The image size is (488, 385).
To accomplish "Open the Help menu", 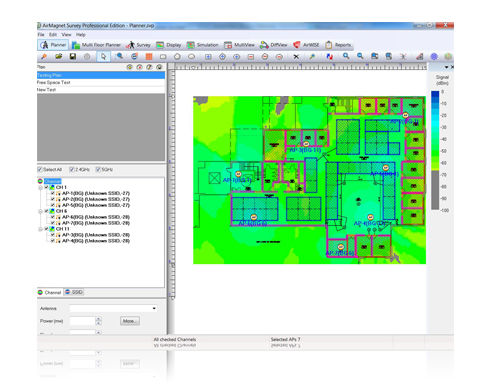I will [x=81, y=35].
